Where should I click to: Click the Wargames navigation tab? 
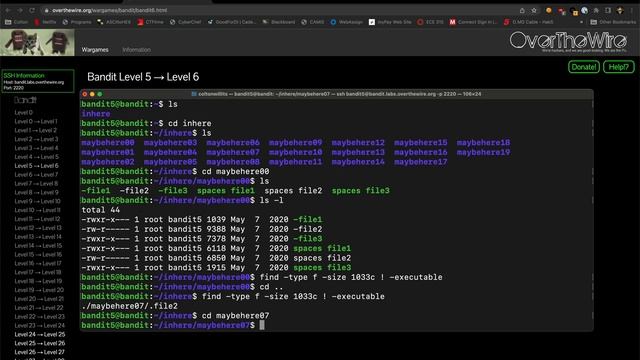pyautogui.click(x=95, y=50)
